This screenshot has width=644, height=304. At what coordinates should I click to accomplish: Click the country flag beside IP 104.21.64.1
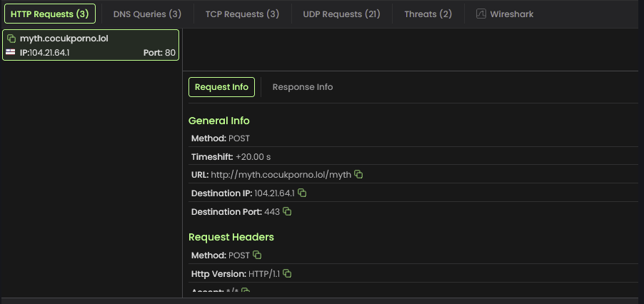pos(11,52)
